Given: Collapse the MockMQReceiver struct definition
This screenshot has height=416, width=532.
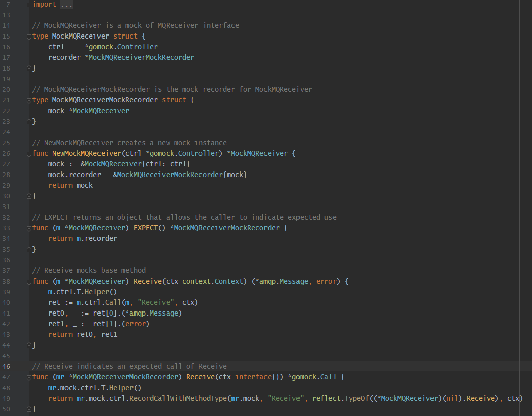Looking at the screenshot, I should pyautogui.click(x=29, y=36).
